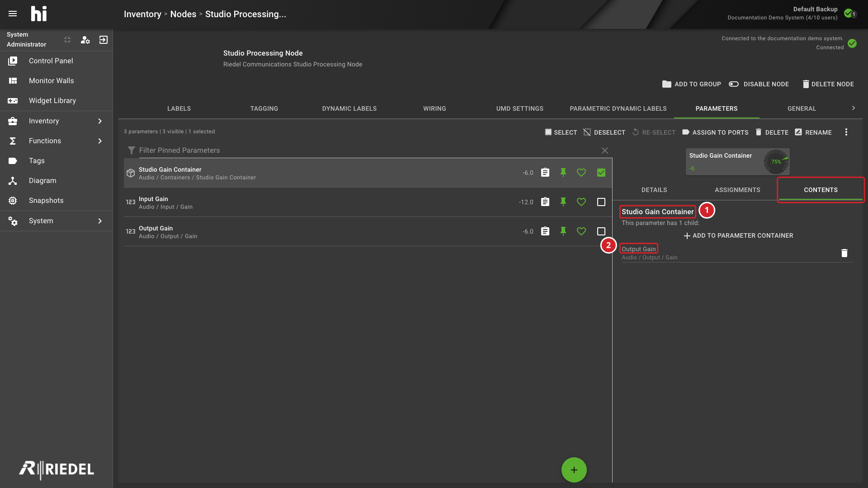Open clipboard icon for Output Gain row
The image size is (868, 488).
[x=545, y=231]
